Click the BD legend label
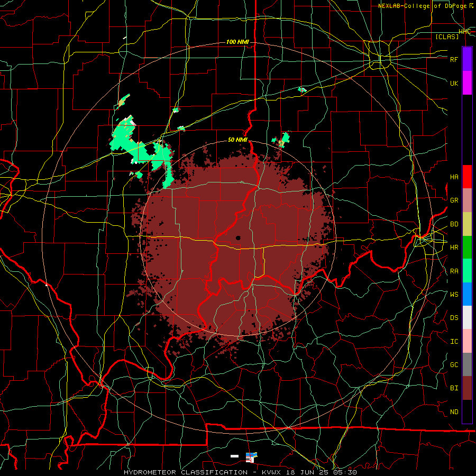The width and height of the screenshot is (476, 476). (454, 224)
